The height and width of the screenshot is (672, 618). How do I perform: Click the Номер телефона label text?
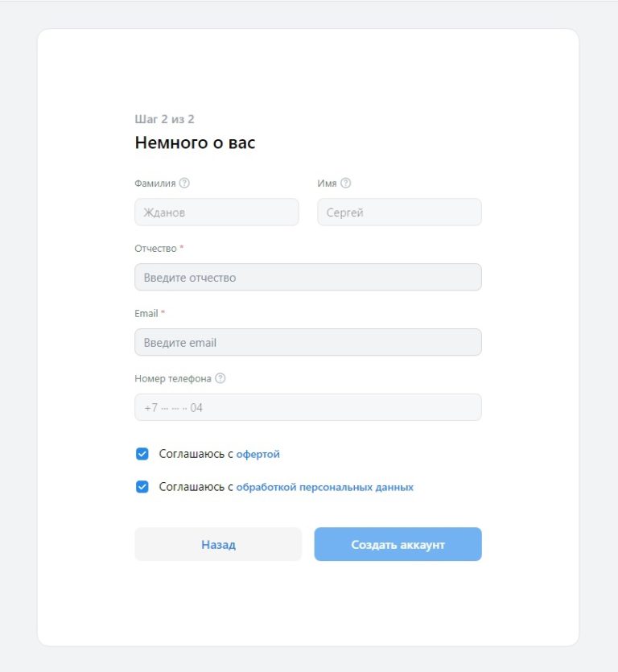(x=173, y=378)
